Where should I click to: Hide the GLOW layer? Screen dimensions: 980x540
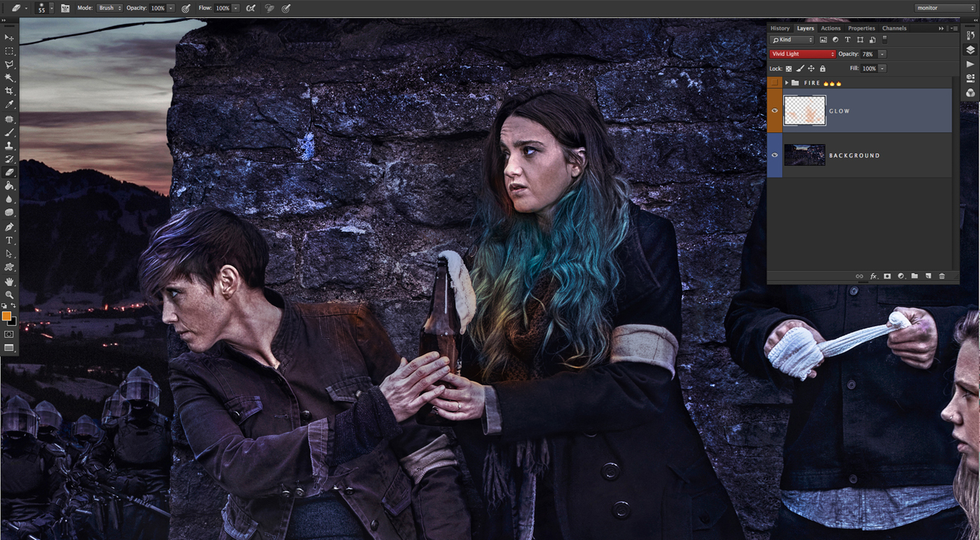(775, 111)
